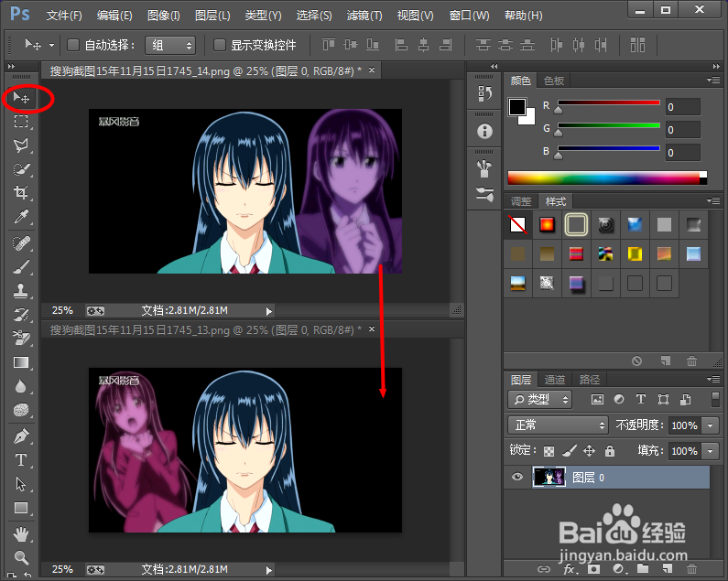Click the add layer style fx icon
The width and height of the screenshot is (728, 581).
click(570, 569)
